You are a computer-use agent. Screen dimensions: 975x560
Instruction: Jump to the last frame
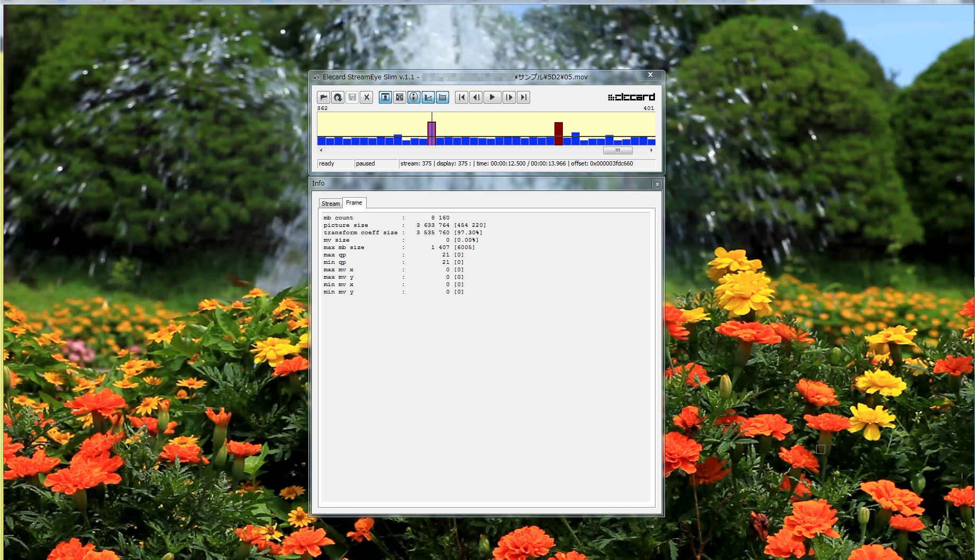click(x=523, y=97)
